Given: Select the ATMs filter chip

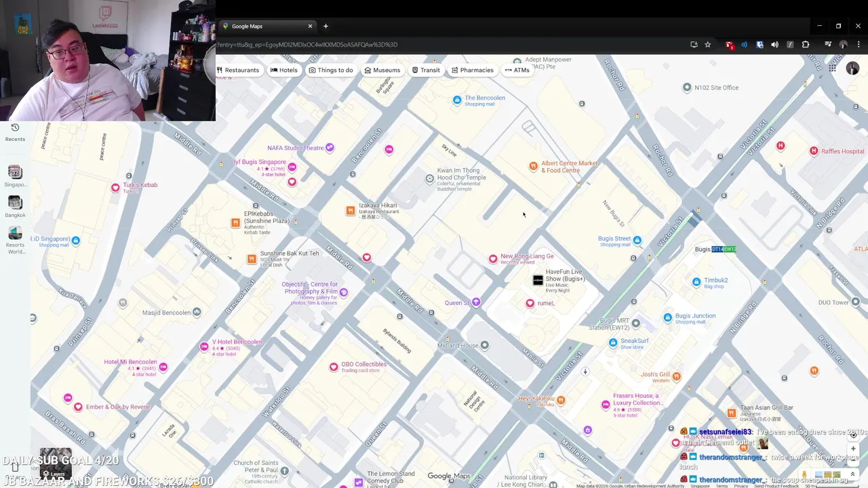Looking at the screenshot, I should [x=517, y=70].
